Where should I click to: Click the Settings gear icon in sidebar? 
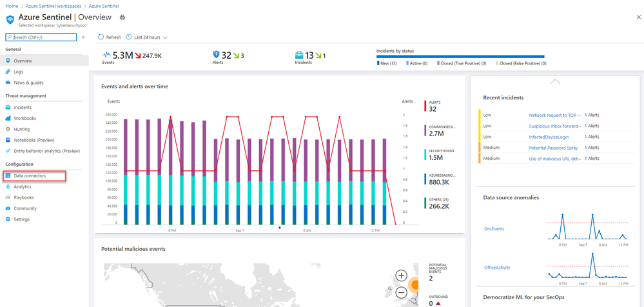click(8, 219)
